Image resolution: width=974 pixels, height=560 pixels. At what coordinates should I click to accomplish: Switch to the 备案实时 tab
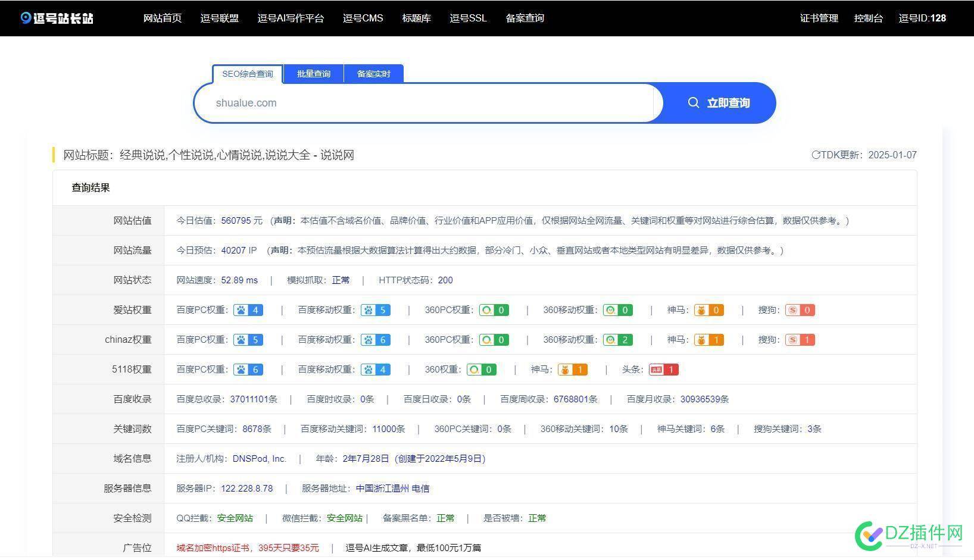374,74
